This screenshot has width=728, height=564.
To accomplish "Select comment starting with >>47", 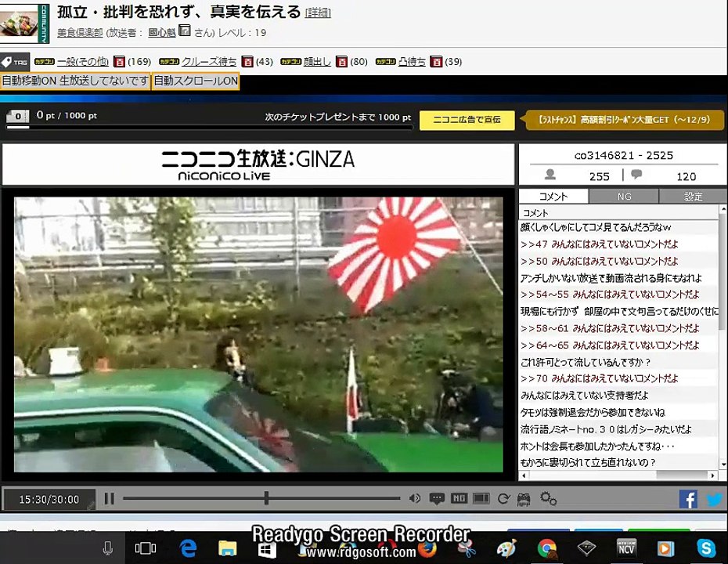I will (619, 244).
